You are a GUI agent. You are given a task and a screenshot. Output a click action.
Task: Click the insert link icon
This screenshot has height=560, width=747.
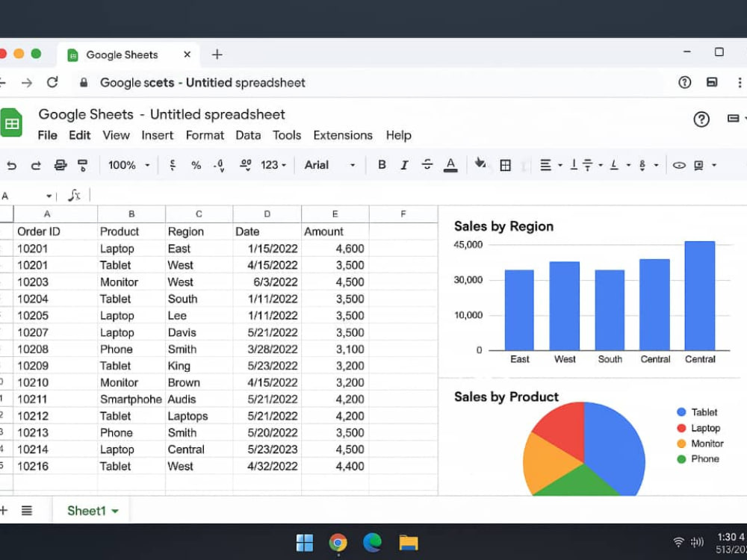(679, 165)
